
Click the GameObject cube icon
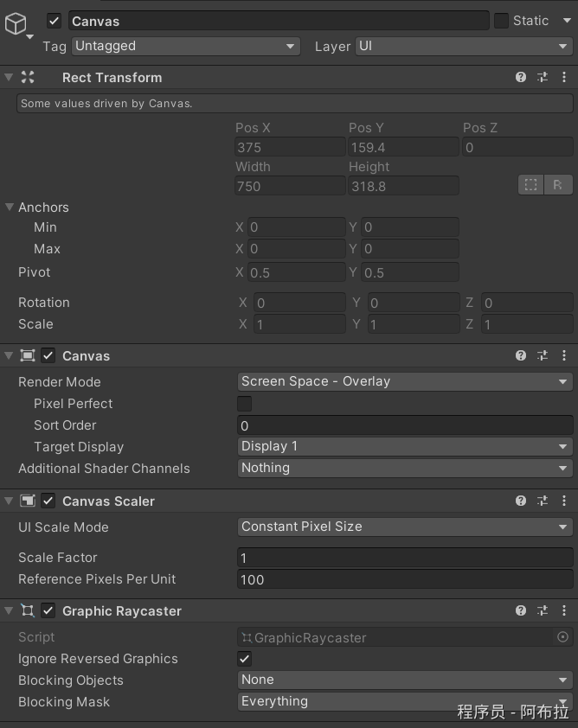(x=16, y=24)
